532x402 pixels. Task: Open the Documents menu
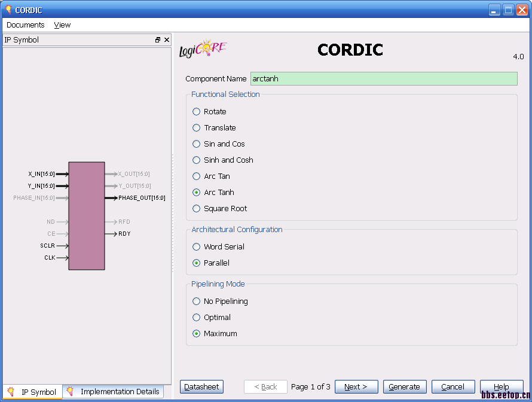(26, 25)
